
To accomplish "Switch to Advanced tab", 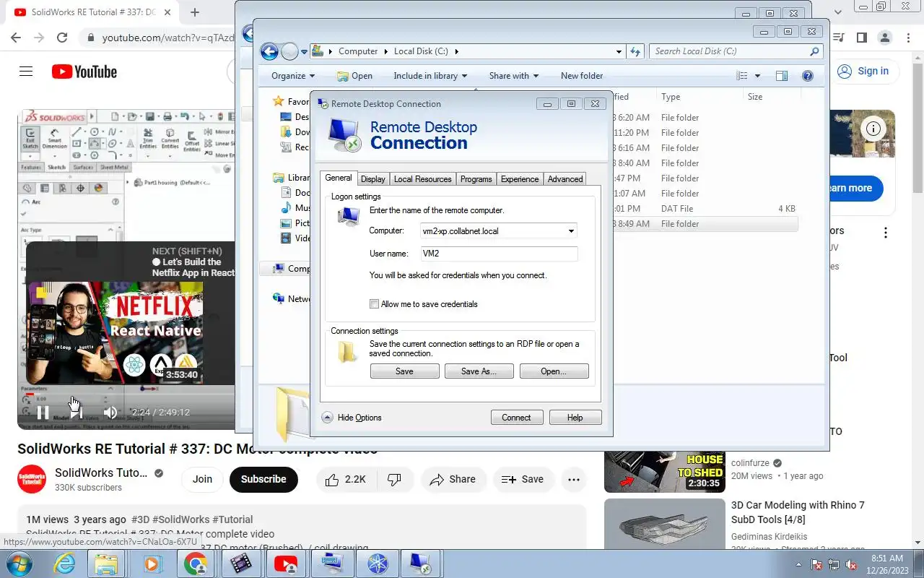I will tap(565, 179).
